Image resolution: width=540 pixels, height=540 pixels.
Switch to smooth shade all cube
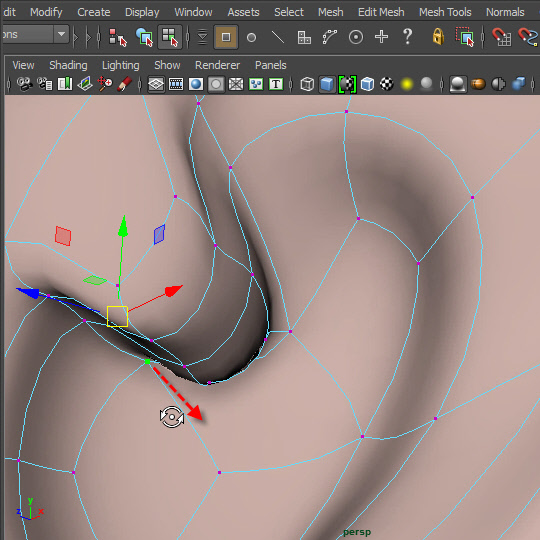point(327,84)
